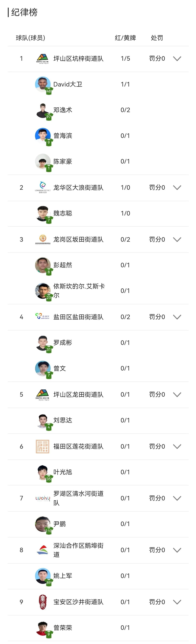Click the 罗湖区清水河街道队 LUOHU logo
The width and height of the screenshot is (196, 644).
coord(43,498)
